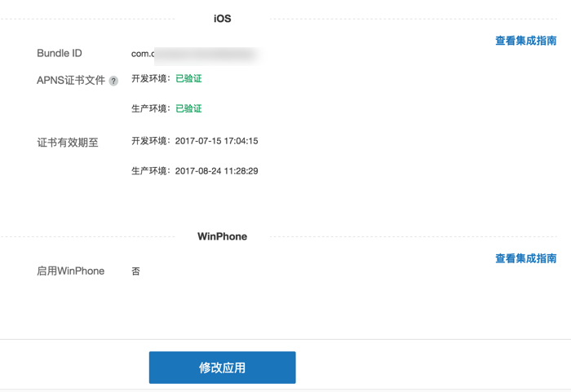Click the 证书有效期至 label
The height and width of the screenshot is (392, 571).
68,142
